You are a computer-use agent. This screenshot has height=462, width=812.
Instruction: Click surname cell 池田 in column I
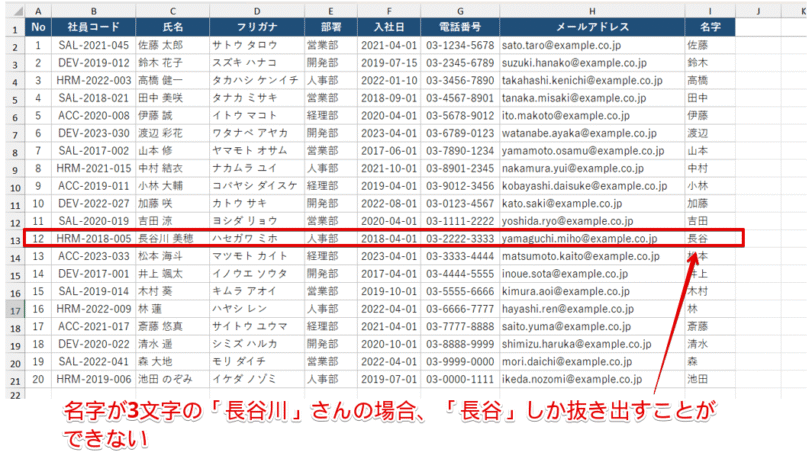coord(710,379)
